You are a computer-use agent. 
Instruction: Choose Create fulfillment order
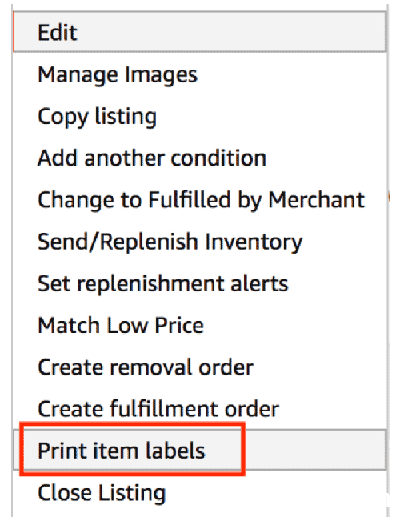[199, 409]
